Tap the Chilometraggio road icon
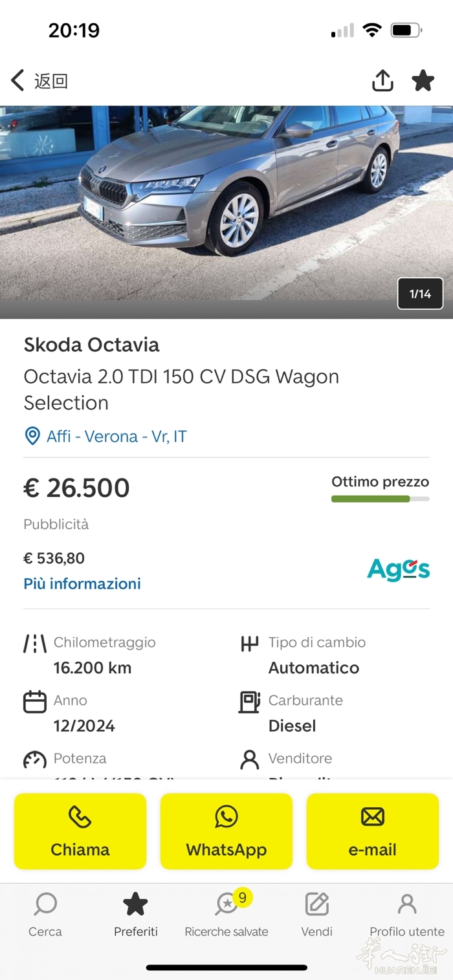The image size is (453, 980). 35,643
